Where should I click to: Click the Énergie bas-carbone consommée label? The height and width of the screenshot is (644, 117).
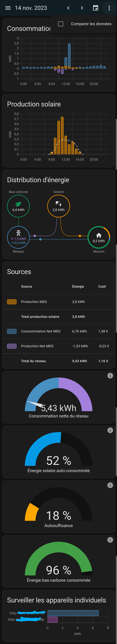tap(59, 580)
